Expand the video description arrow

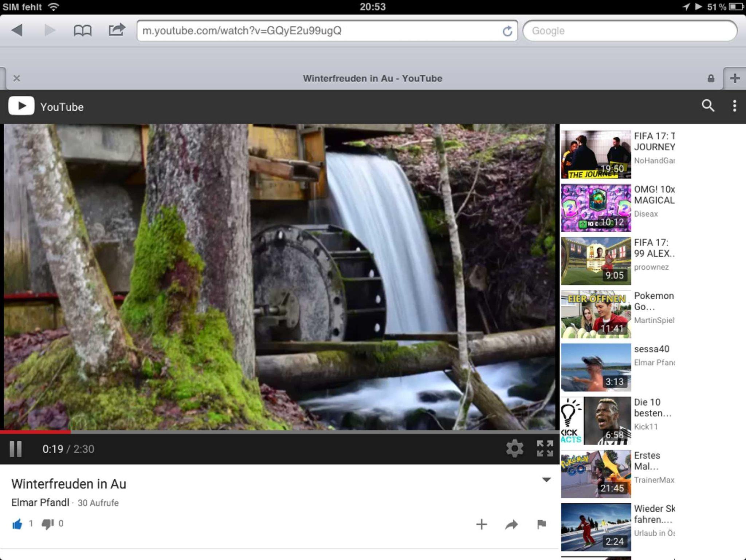point(546,480)
